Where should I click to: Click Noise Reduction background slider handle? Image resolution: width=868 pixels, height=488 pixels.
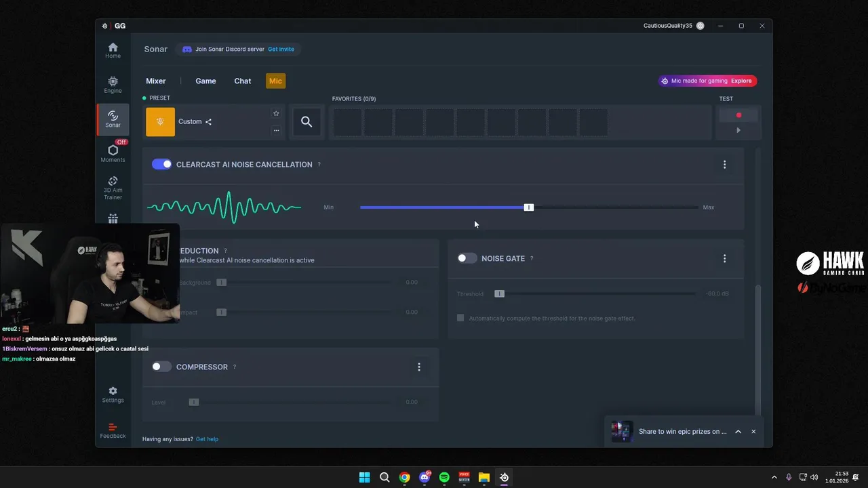[x=221, y=282]
